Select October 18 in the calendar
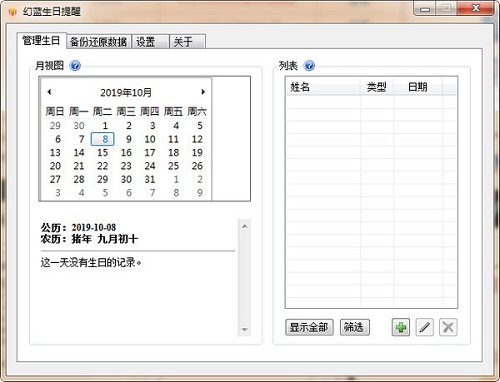 coord(174,152)
